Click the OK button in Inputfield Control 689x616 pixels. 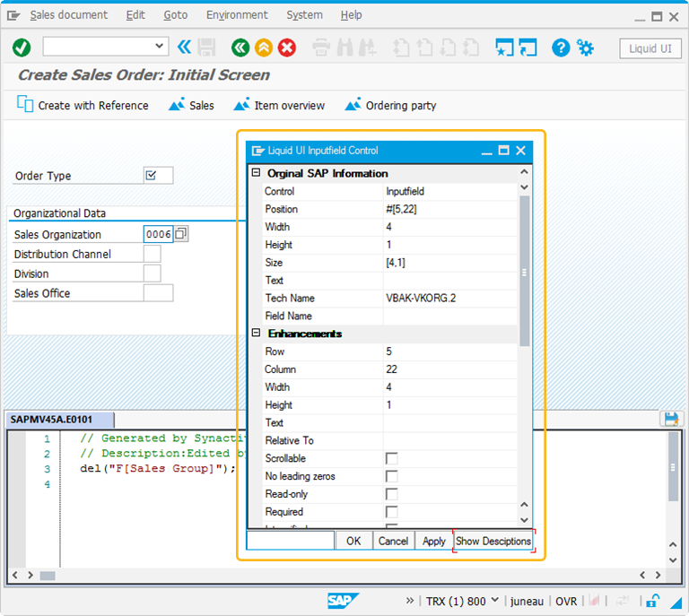[353, 541]
